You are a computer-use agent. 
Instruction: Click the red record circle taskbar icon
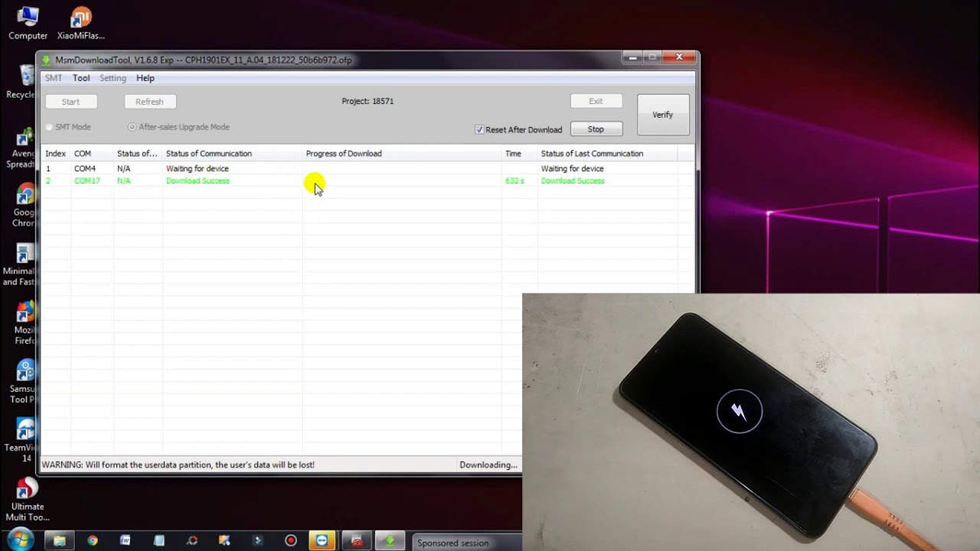coord(291,541)
